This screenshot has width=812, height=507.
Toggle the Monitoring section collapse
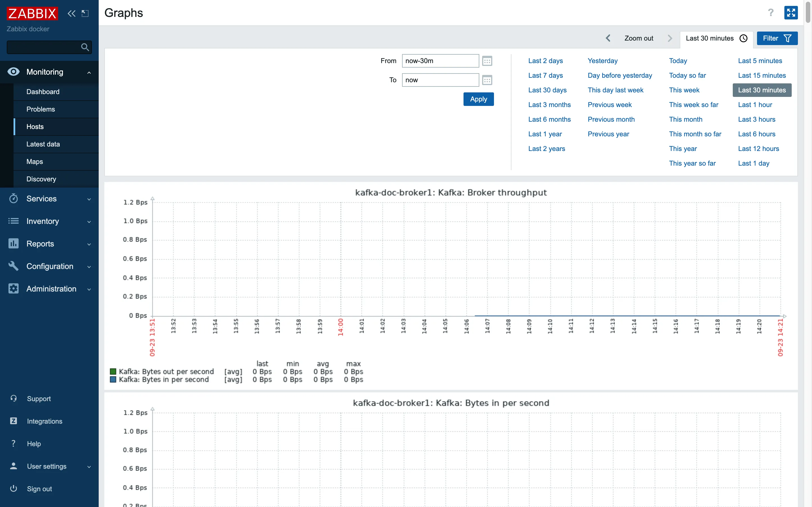[x=89, y=72]
